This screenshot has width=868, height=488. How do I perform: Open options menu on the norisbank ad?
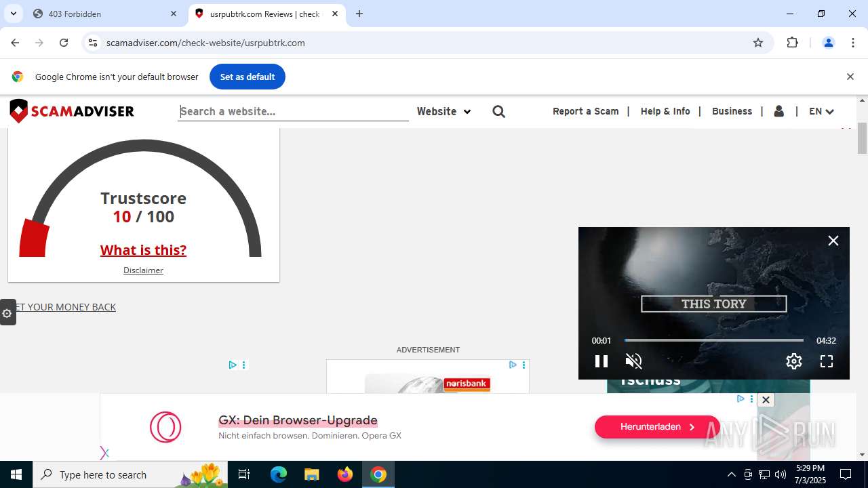[524, 365]
